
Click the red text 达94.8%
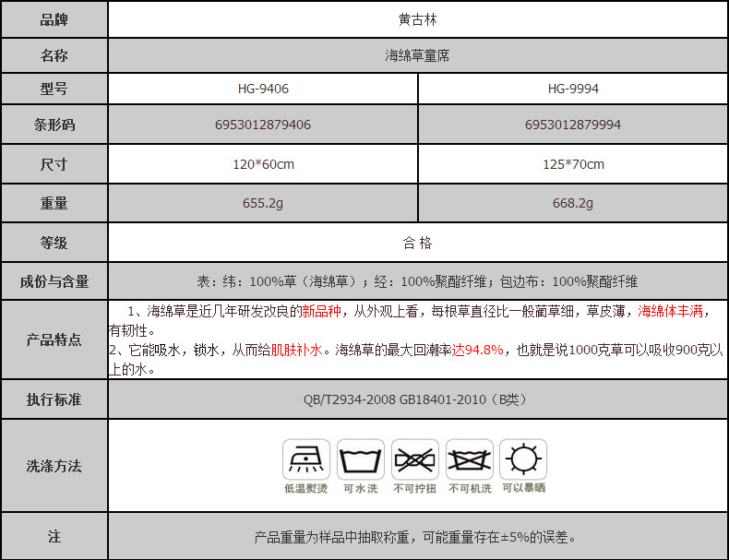click(x=477, y=350)
